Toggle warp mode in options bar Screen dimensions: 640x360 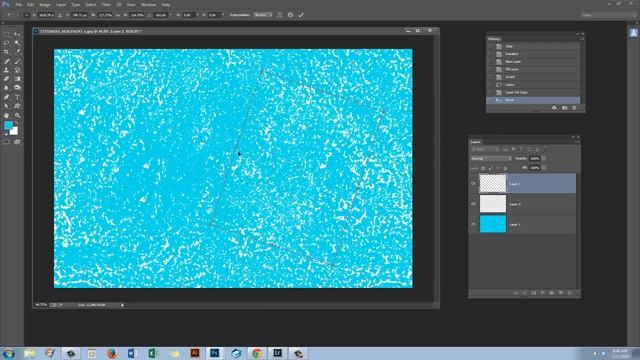280,15
